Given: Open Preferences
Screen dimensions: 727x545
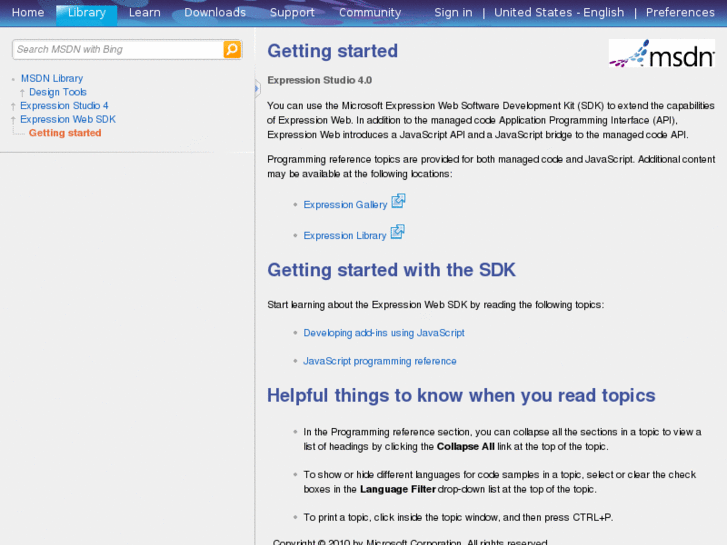Looking at the screenshot, I should click(680, 13).
